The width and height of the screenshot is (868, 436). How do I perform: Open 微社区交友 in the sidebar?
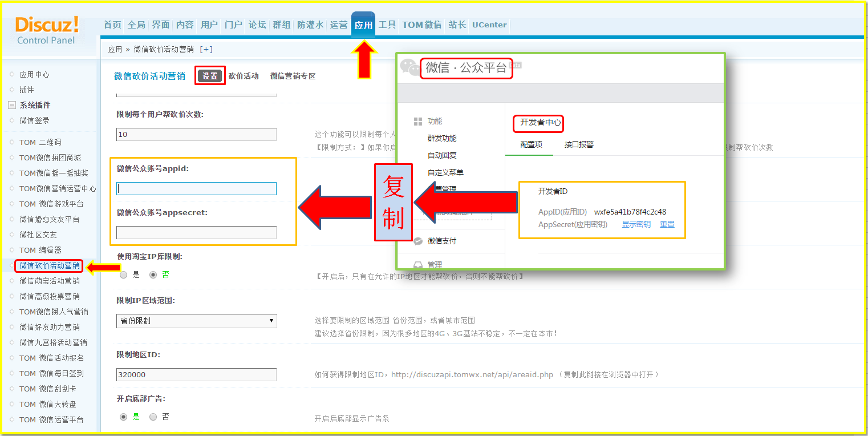click(38, 235)
